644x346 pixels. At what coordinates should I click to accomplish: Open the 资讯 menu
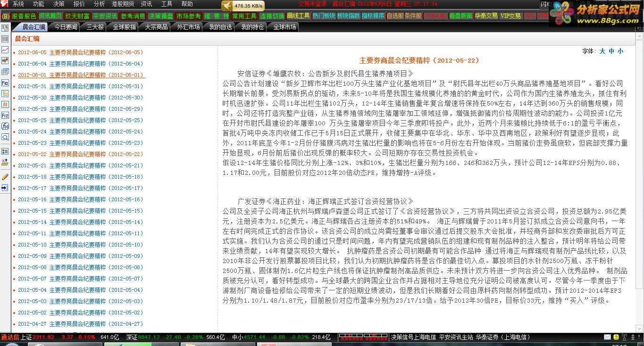tap(146, 4)
